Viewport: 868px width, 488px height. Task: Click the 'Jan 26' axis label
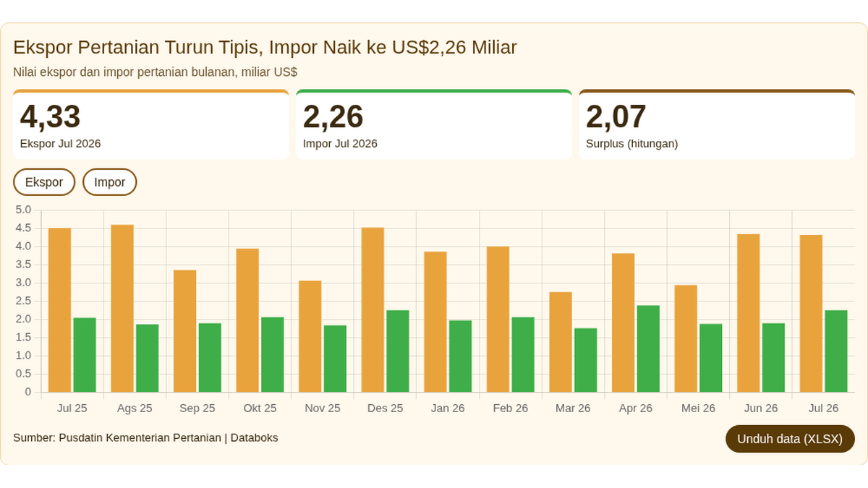(x=448, y=408)
